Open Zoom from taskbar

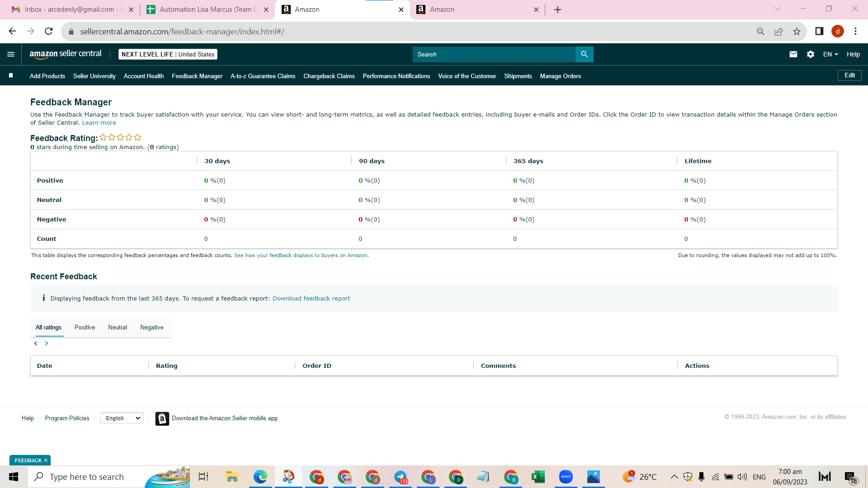point(566,477)
